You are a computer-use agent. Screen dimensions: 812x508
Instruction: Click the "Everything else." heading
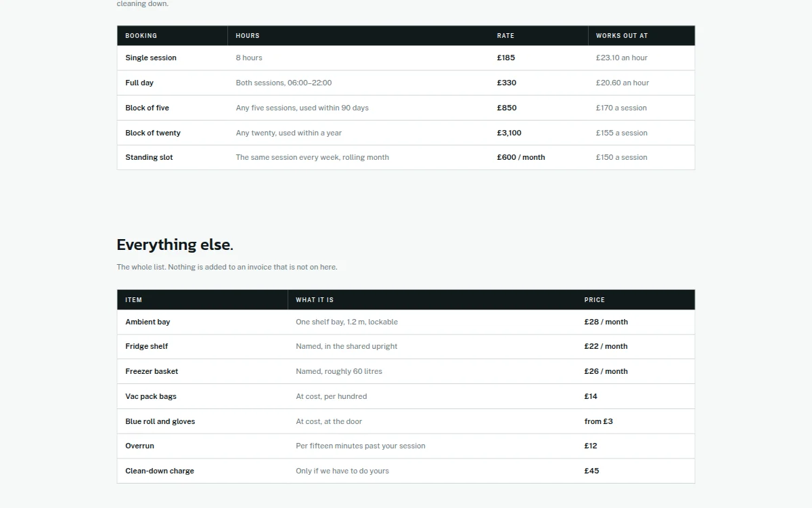[x=175, y=245]
